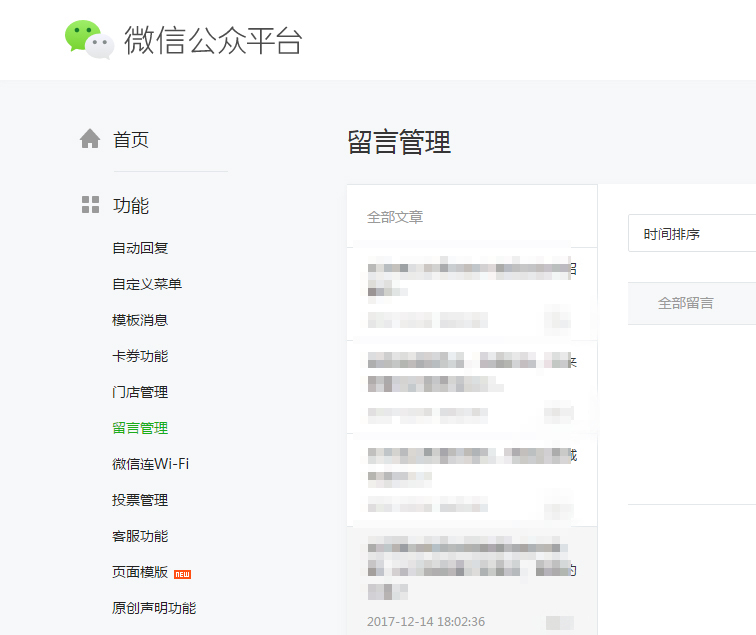Open 卡券功能 in the sidebar
The image size is (756, 635).
pos(140,356)
